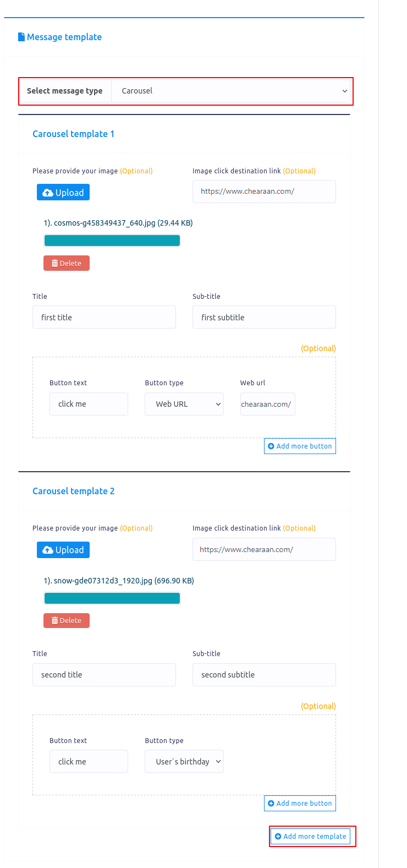Add more button in Carousel template 1
407x868 pixels.
click(x=300, y=446)
